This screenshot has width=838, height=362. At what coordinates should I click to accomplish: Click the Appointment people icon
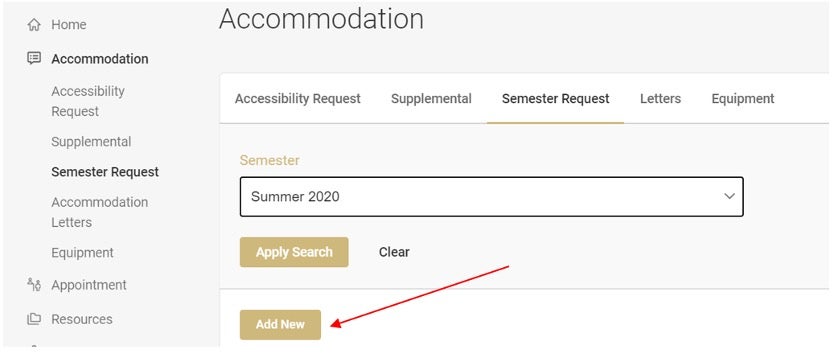click(34, 284)
